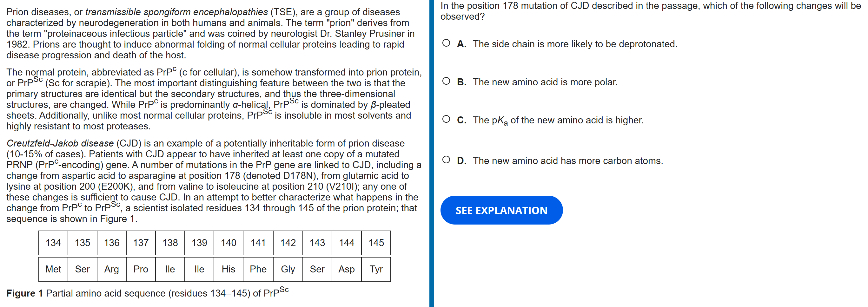
Task: Click answer text about higher pKa
Action: pos(558,120)
